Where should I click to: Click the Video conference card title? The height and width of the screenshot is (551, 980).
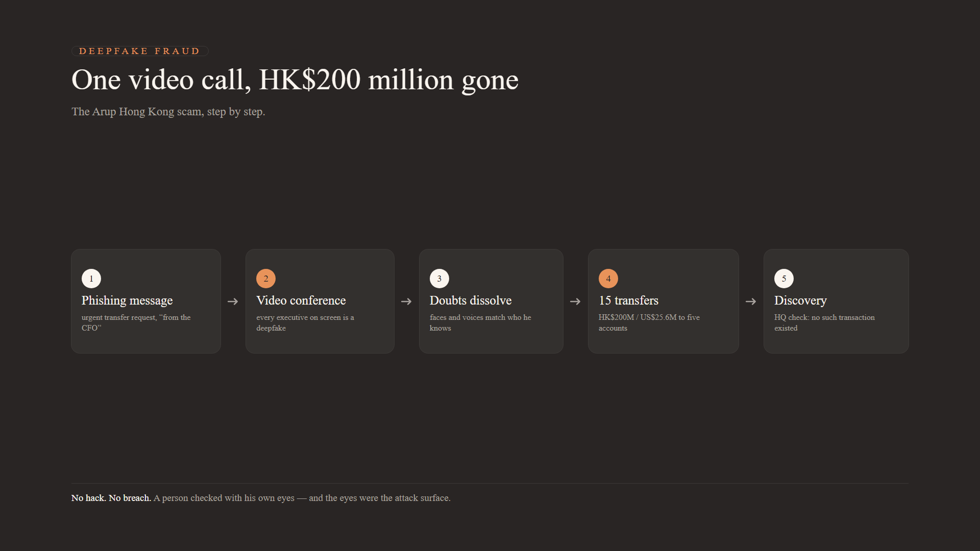coord(301,300)
